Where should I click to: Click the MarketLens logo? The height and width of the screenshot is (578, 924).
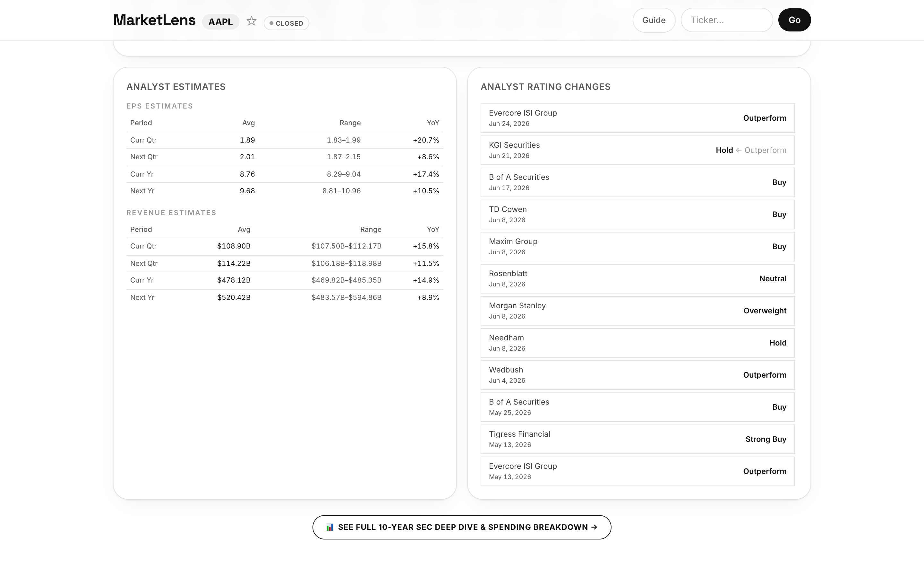pos(154,20)
